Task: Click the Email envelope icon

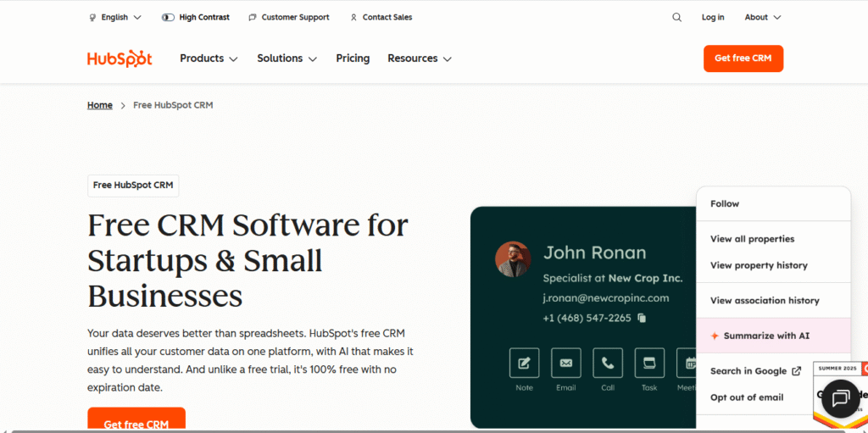Action: 565,363
